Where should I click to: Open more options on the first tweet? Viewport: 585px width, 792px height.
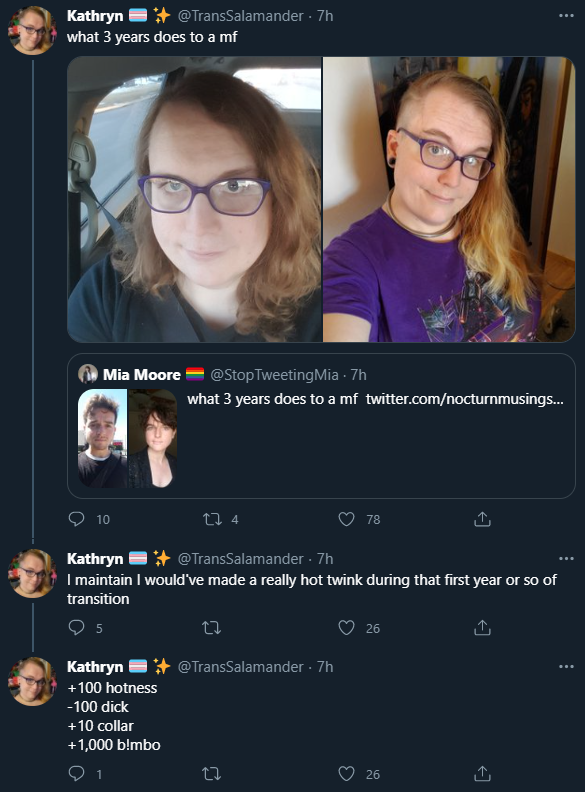click(566, 16)
